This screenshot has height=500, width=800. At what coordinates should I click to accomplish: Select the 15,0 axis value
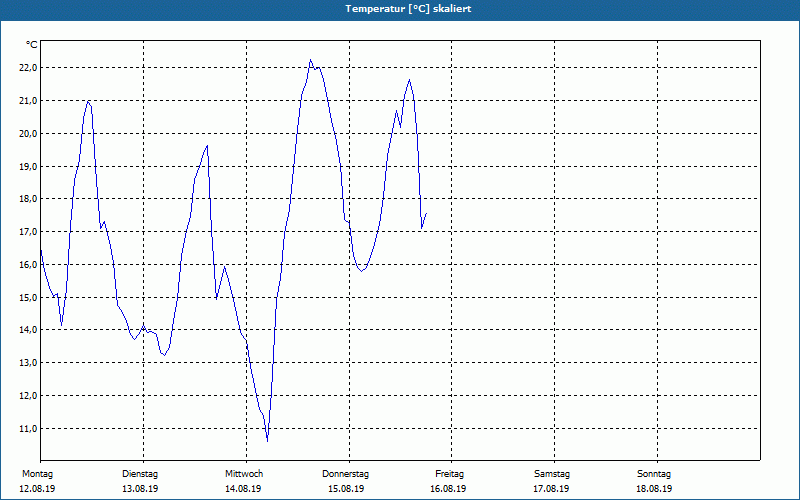point(28,297)
